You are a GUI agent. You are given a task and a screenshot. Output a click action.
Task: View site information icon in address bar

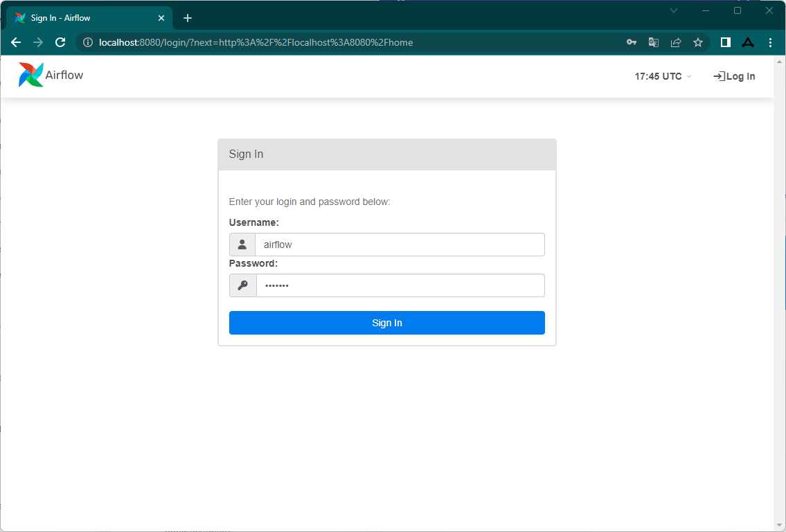[88, 43]
